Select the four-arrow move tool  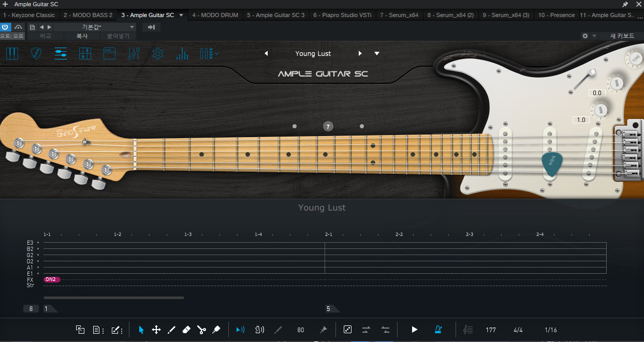(x=156, y=330)
